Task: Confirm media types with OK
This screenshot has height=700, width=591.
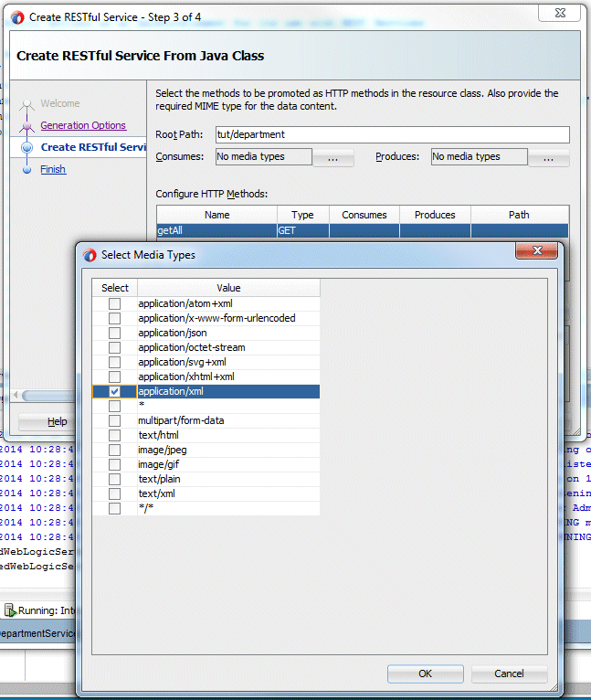Action: click(x=426, y=673)
